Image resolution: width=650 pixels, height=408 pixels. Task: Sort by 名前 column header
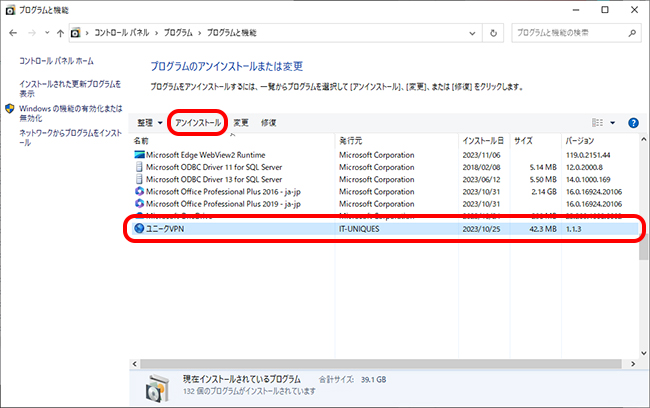coord(141,141)
